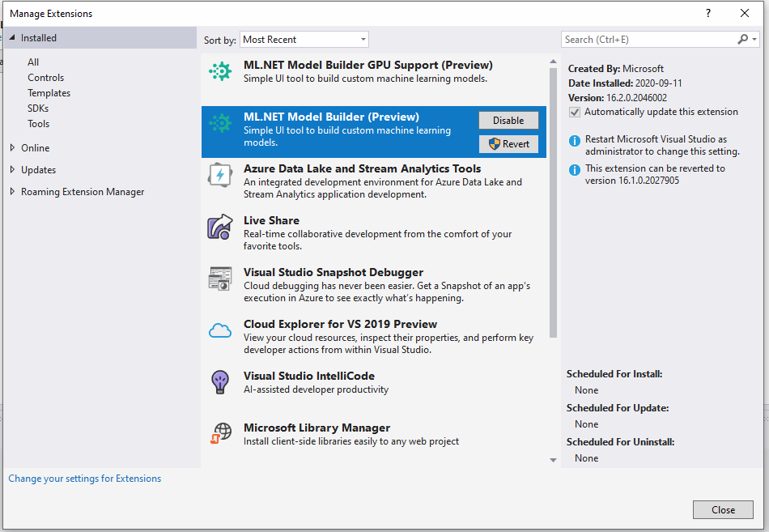
Task: Select the Visual Studio Snapshot Debugger camera icon
Action: pyautogui.click(x=219, y=279)
